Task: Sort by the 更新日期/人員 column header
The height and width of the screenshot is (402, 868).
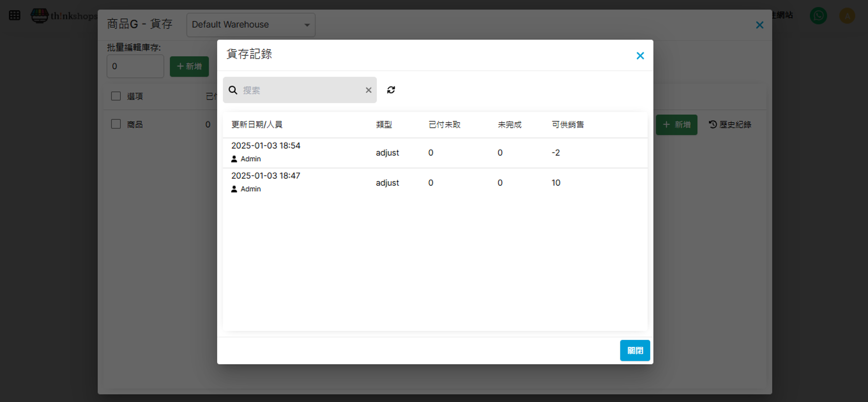Action: [257, 125]
